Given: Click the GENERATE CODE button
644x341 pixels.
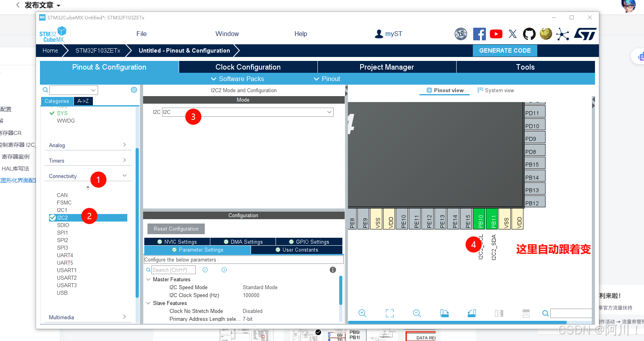Looking at the screenshot, I should click(505, 51).
